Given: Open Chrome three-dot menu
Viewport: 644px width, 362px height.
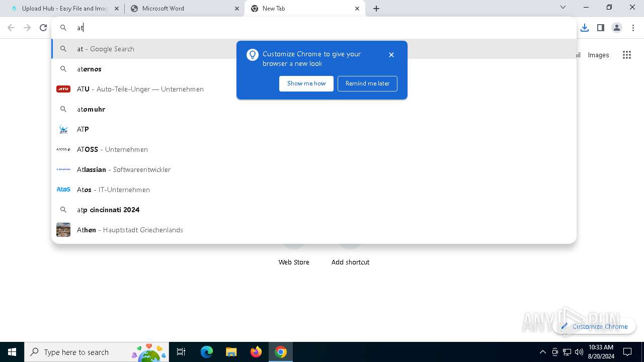Looking at the screenshot, I should (633, 28).
